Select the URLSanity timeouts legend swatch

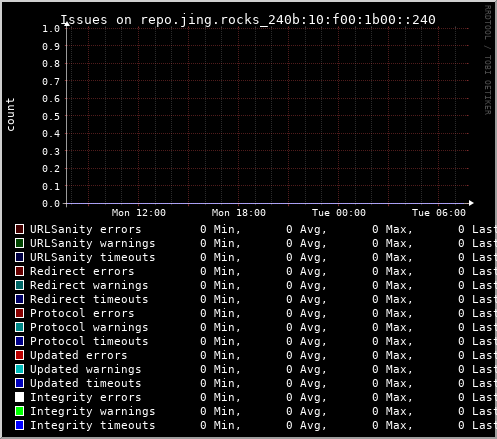point(20,257)
